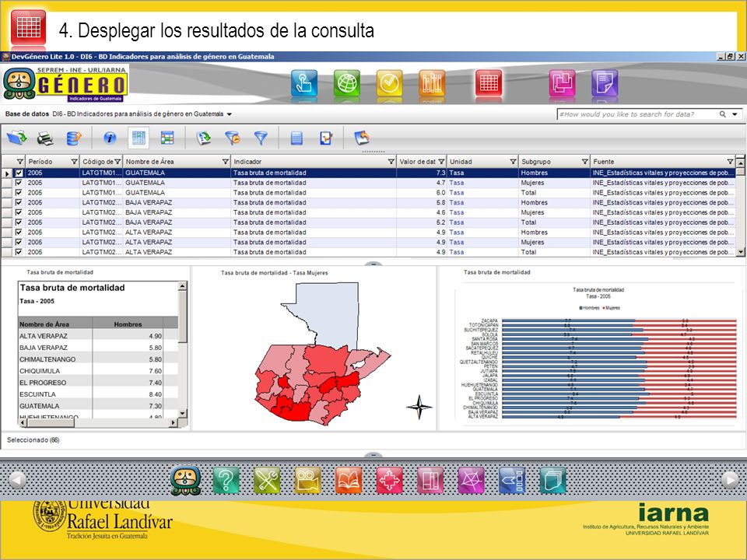This screenshot has width=747, height=560.
Task: Click in the data search field
Action: click(x=637, y=114)
